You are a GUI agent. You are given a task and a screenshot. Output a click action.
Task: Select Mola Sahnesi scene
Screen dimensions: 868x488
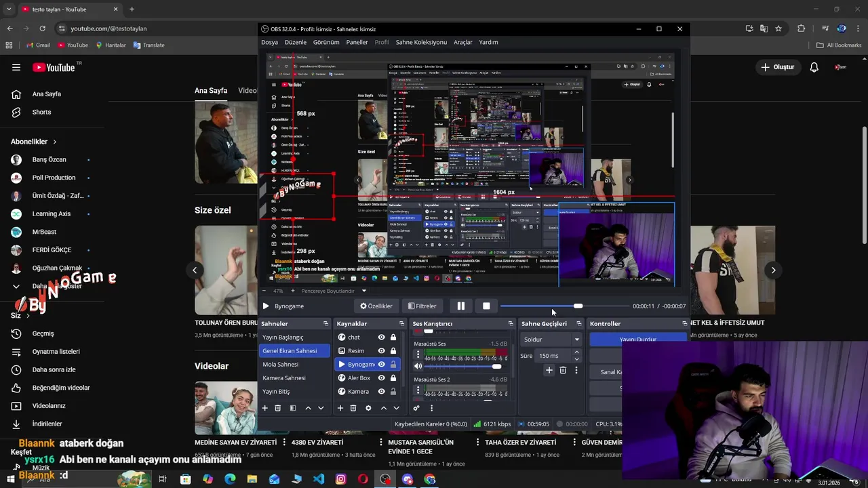pyautogui.click(x=294, y=364)
